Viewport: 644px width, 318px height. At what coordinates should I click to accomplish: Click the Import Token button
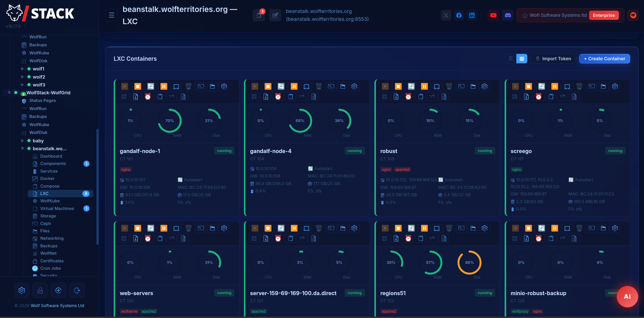(553, 59)
